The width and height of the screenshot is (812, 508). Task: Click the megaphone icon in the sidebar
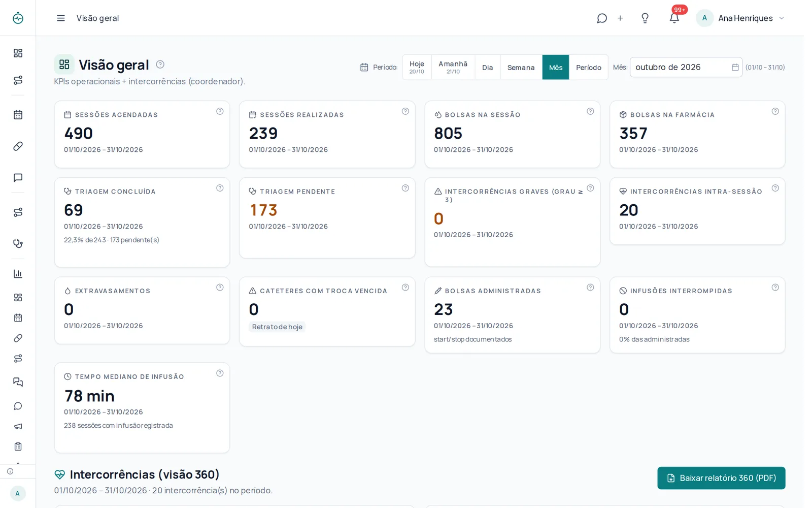point(18,426)
